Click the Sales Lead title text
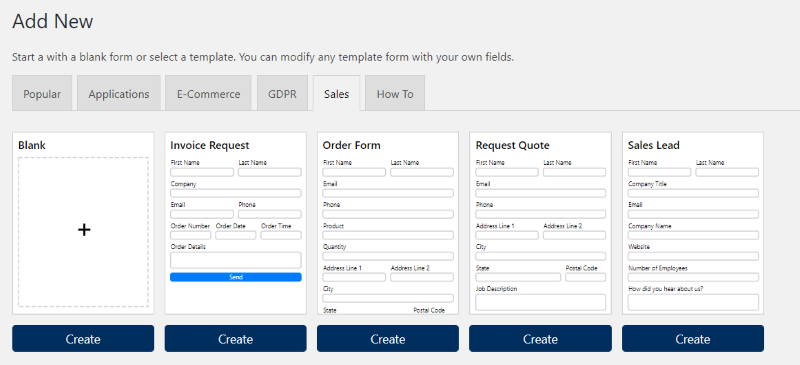The height and width of the screenshot is (365, 800). 654,145
